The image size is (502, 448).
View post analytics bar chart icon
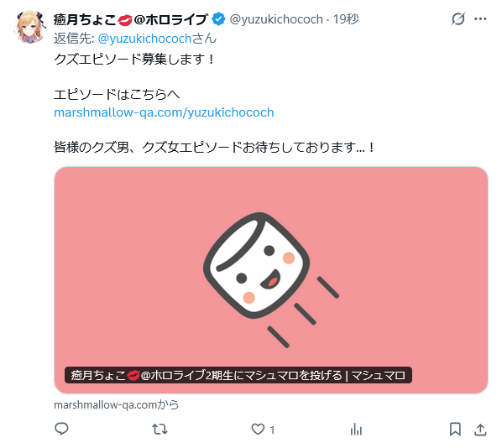point(356,429)
